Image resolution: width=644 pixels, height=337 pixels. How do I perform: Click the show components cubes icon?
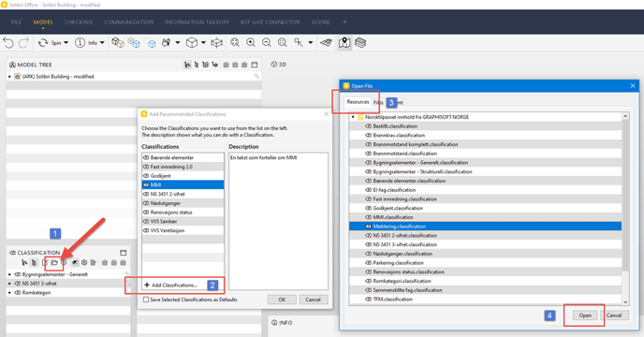118,43
